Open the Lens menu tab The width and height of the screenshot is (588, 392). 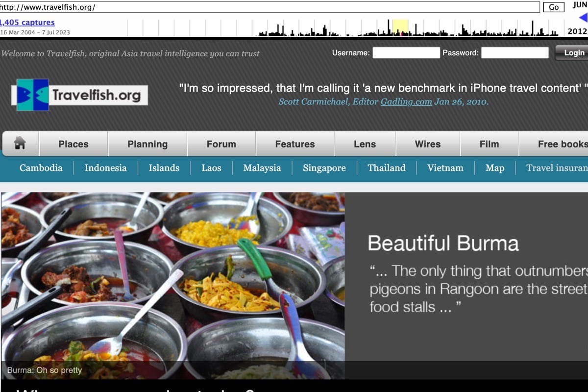[x=365, y=144]
